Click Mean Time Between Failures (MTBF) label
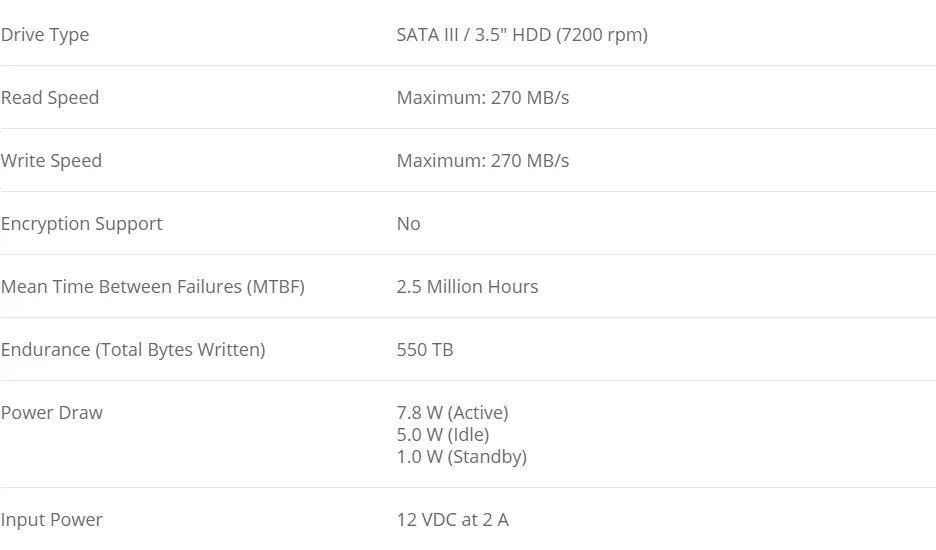This screenshot has height=550, width=936. pyautogui.click(x=153, y=287)
